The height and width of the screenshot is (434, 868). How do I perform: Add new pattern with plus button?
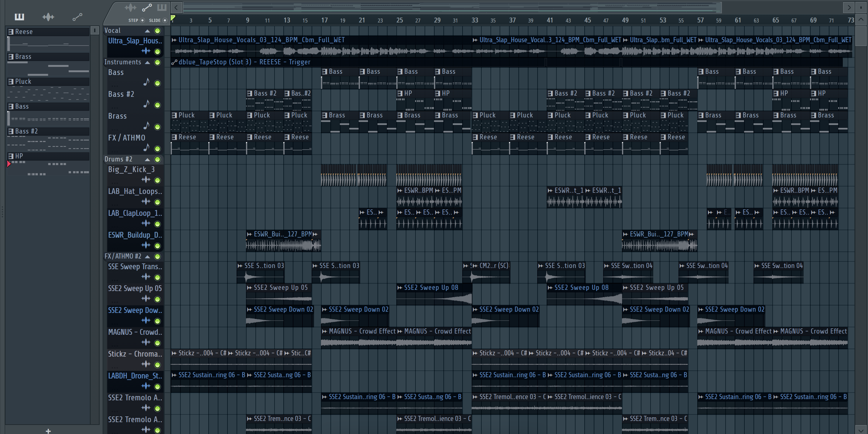pos(48,431)
